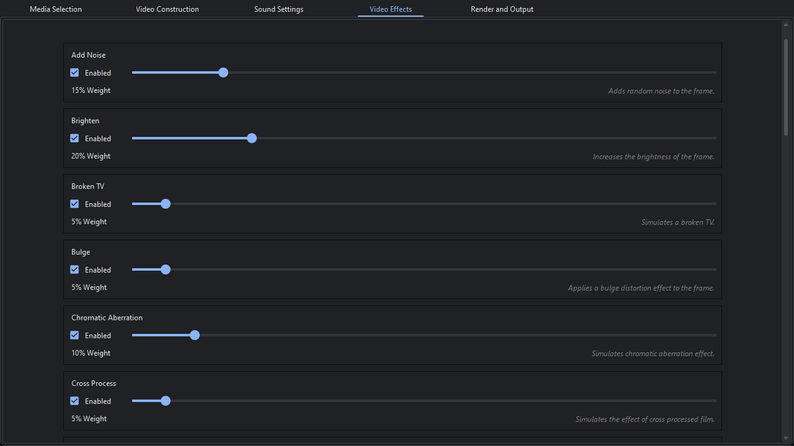Click the Chromatic Aberration slider handle
Screen dimensions: 794x446
pyautogui.click(x=195, y=336)
